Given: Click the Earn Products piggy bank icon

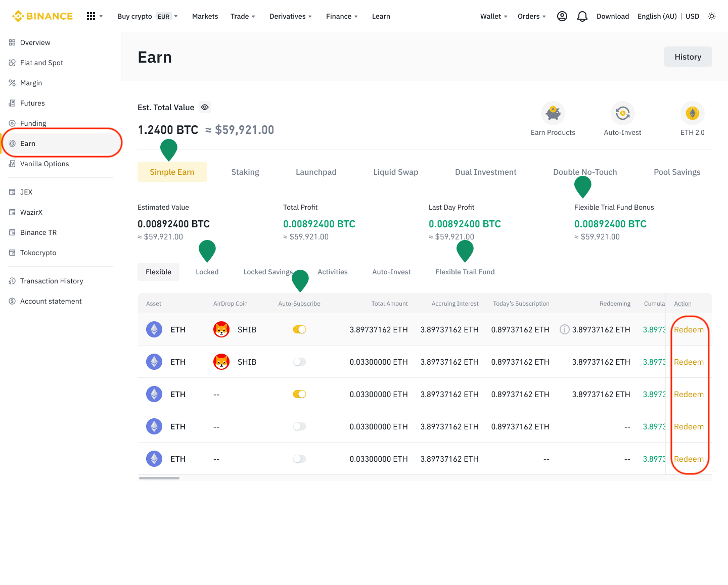Looking at the screenshot, I should coord(553,113).
